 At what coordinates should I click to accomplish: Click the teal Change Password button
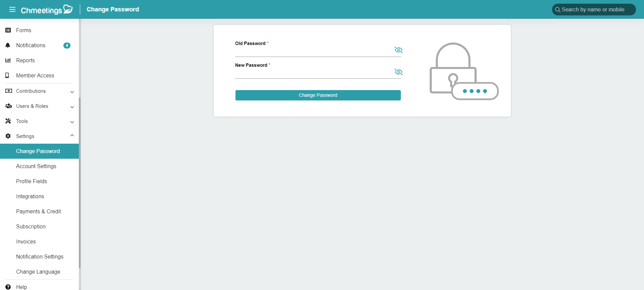click(x=318, y=95)
